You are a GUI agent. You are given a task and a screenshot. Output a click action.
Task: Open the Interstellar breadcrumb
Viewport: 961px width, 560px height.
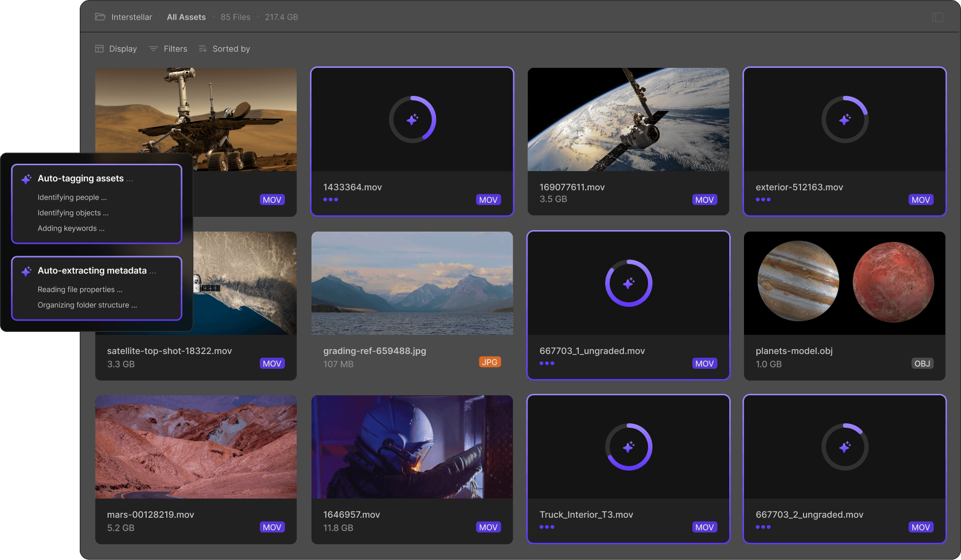click(131, 17)
